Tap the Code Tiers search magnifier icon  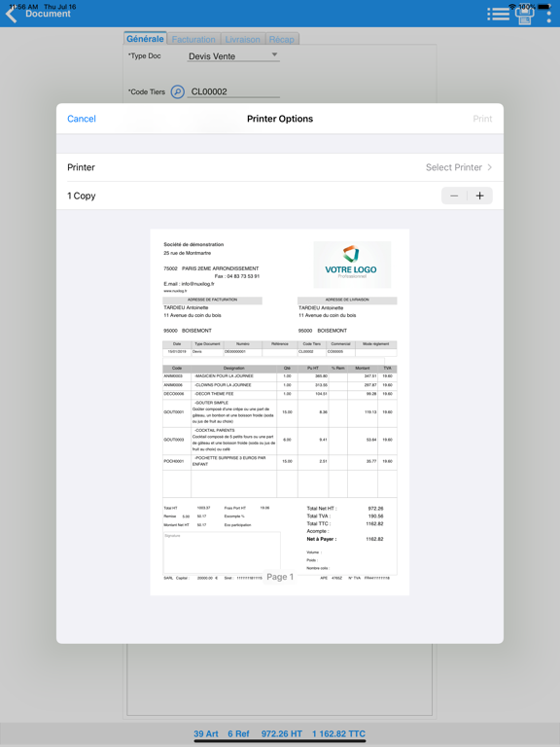[178, 91]
